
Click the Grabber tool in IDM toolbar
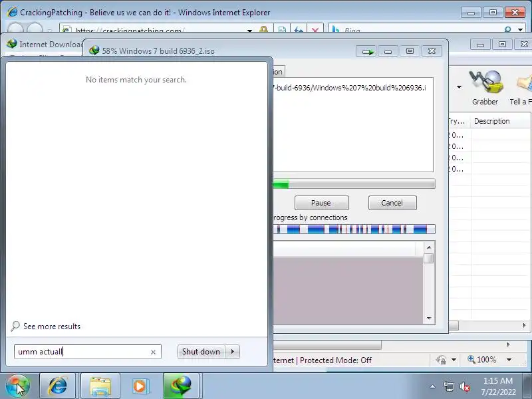(x=485, y=88)
